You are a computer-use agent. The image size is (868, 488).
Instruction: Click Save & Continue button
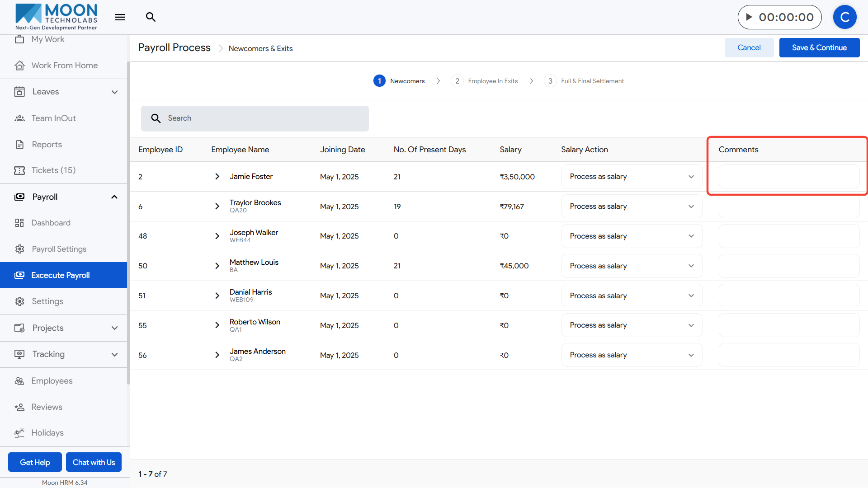tap(819, 47)
